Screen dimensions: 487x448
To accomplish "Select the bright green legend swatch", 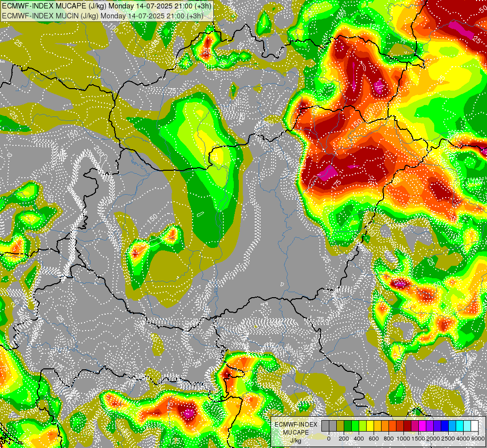I will click(x=355, y=426).
